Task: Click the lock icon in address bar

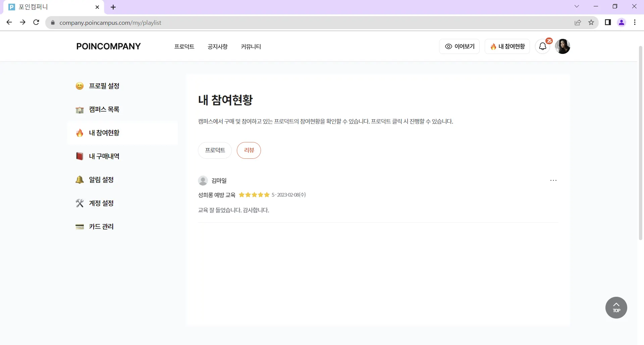Action: 53,23
